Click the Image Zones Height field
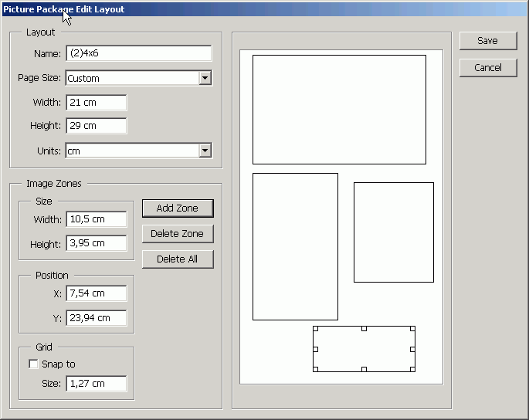Viewport: 529px width, 420px height. point(97,243)
